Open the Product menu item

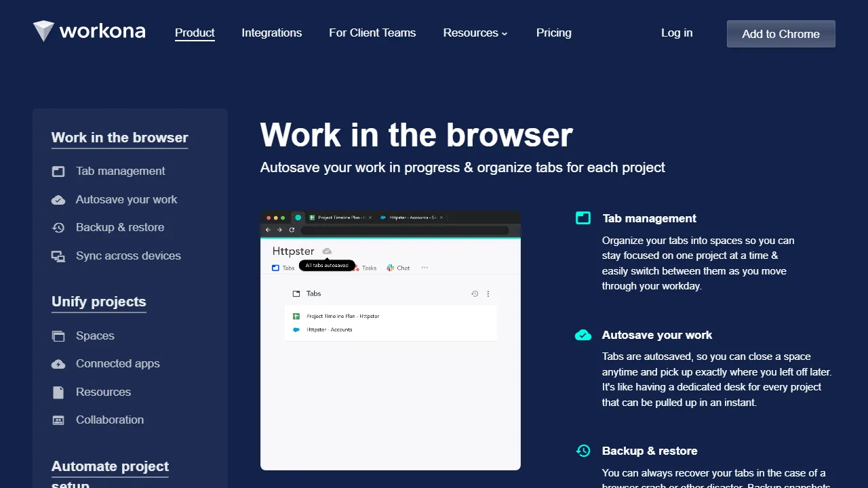point(195,33)
